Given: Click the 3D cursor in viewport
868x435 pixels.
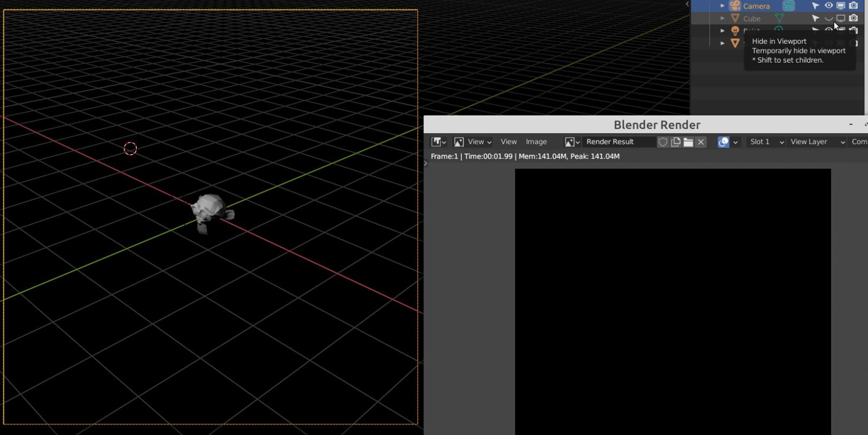Looking at the screenshot, I should [130, 149].
